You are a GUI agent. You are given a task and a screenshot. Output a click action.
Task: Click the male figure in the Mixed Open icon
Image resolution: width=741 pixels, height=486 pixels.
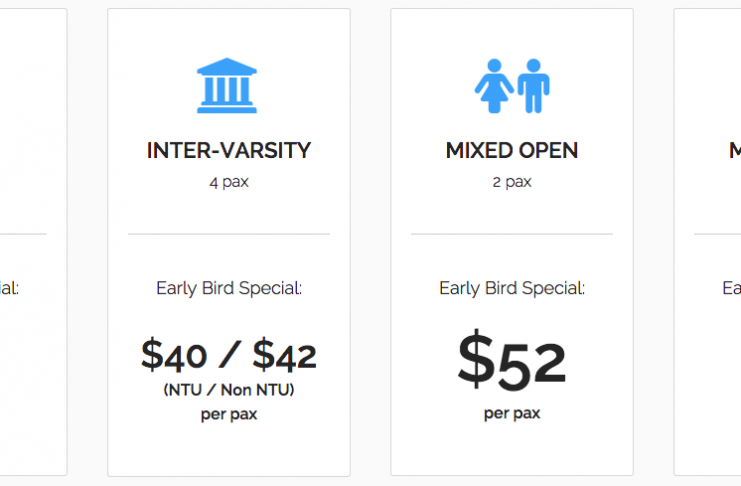tap(534, 86)
